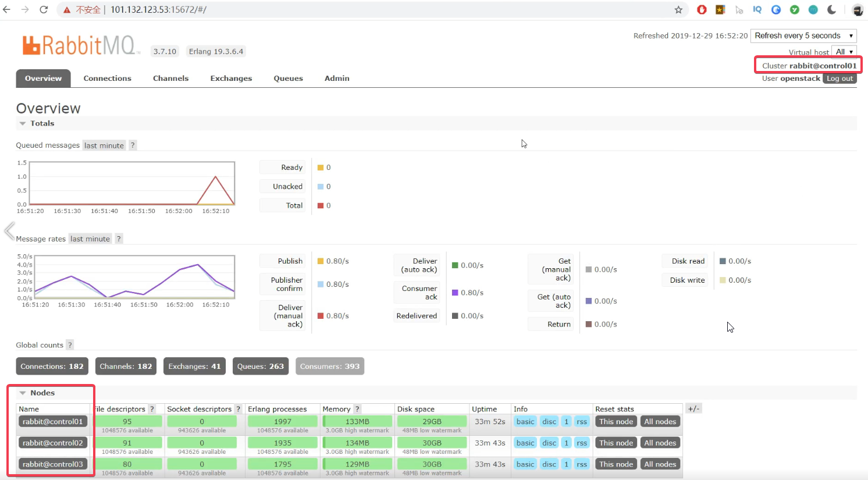
Task: Click the browser address bar URL
Action: (x=158, y=10)
